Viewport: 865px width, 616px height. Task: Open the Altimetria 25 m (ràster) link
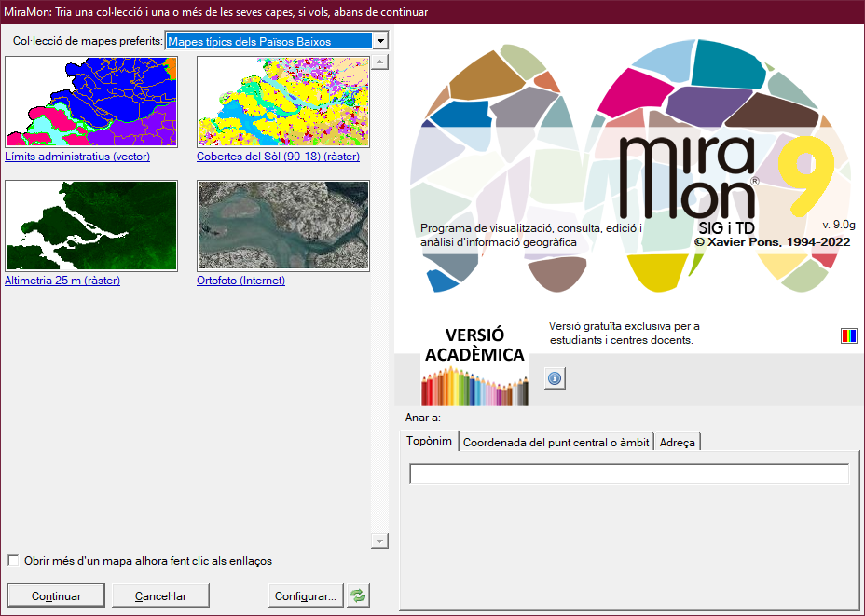point(62,281)
